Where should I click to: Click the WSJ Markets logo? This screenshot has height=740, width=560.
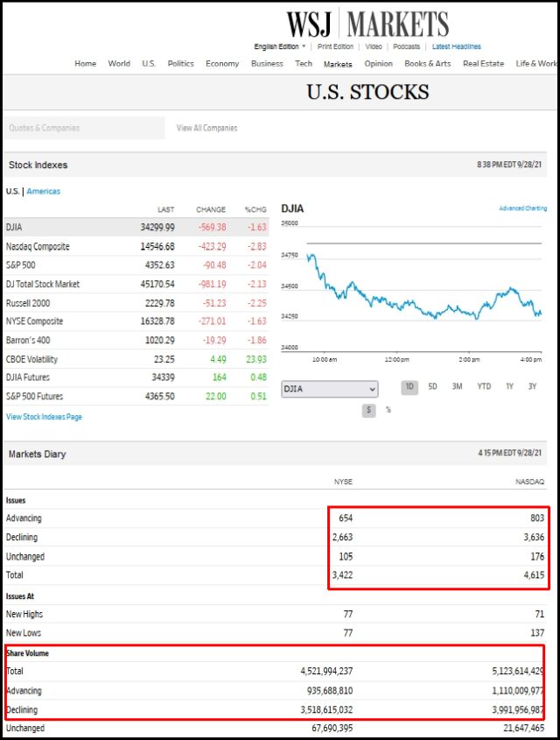click(367, 24)
